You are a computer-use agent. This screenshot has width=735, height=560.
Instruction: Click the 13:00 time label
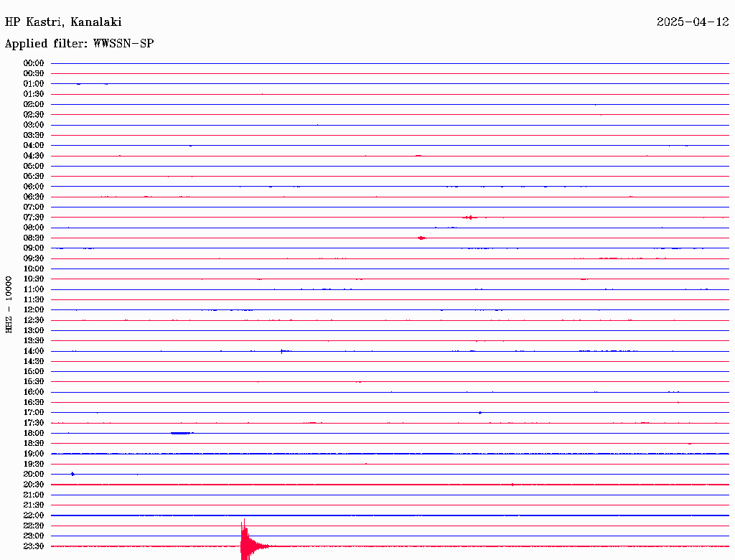click(x=34, y=331)
